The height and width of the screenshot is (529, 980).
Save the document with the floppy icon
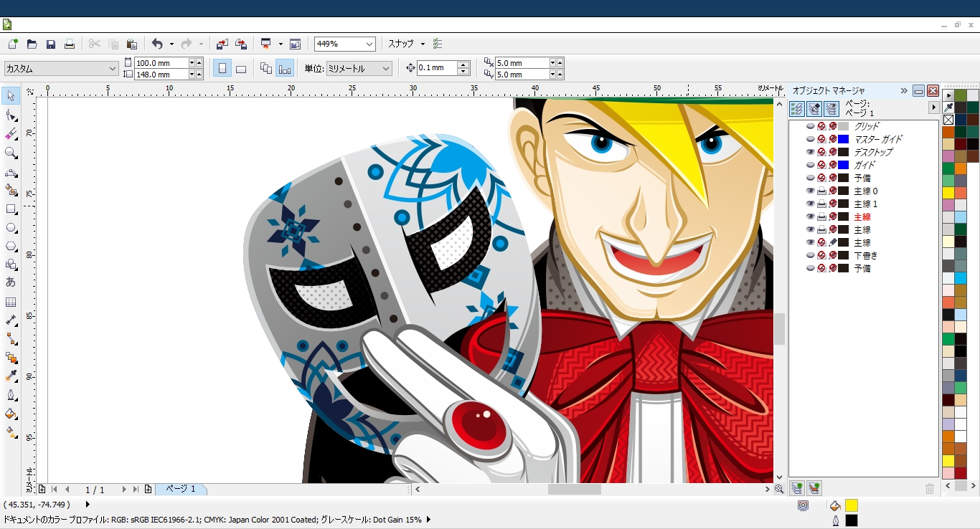click(x=51, y=44)
